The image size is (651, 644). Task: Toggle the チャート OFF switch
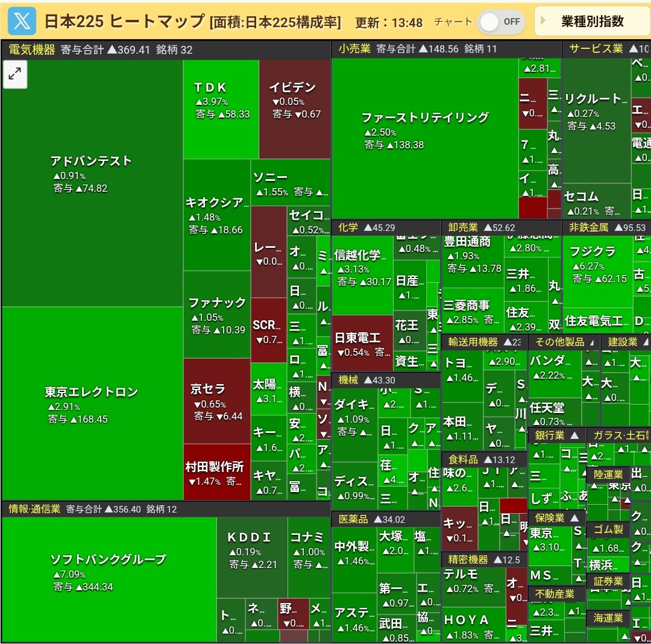pyautogui.click(x=501, y=22)
